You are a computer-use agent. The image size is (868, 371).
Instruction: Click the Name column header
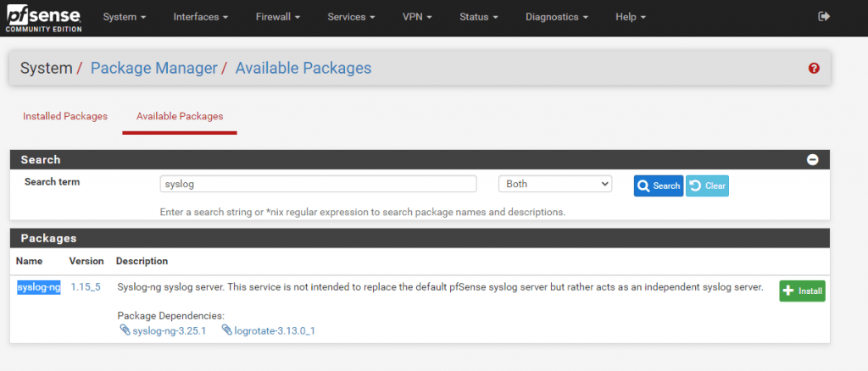30,261
